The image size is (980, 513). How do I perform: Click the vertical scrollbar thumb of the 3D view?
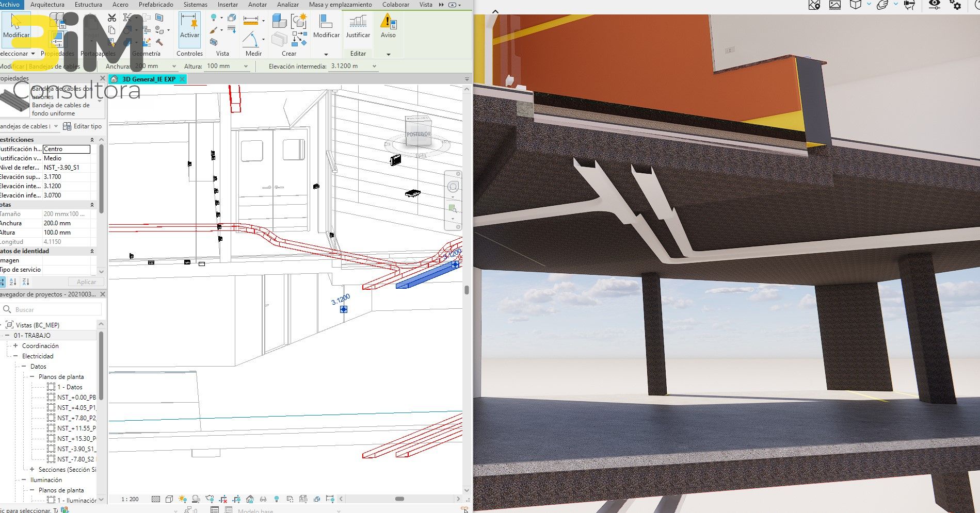(x=467, y=290)
